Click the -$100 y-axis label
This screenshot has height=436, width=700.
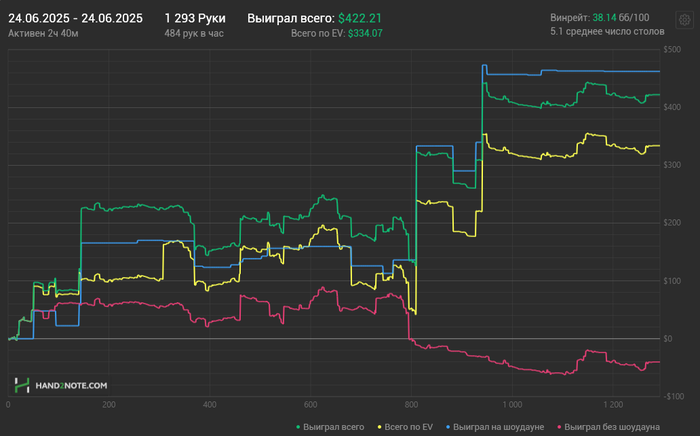pos(674,396)
